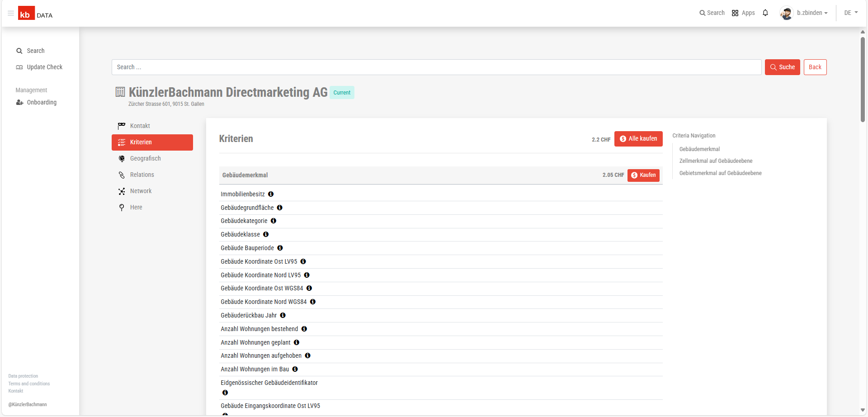Select the Kriterien tab
Image resolution: width=868 pixels, height=417 pixels.
click(x=152, y=142)
